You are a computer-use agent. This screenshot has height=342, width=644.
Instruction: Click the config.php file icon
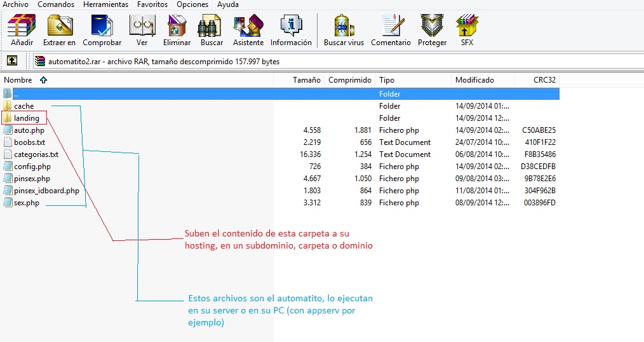(8, 167)
